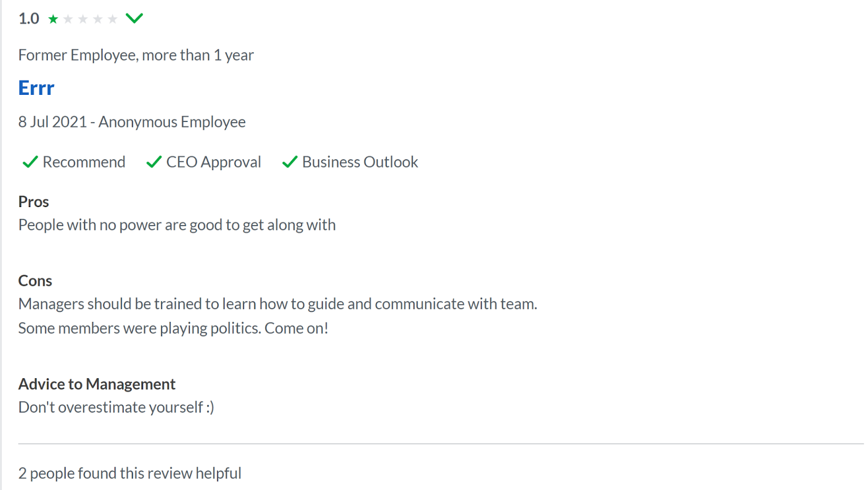The width and height of the screenshot is (868, 490).
Task: Click the 1.0 rating score
Action: (x=29, y=19)
